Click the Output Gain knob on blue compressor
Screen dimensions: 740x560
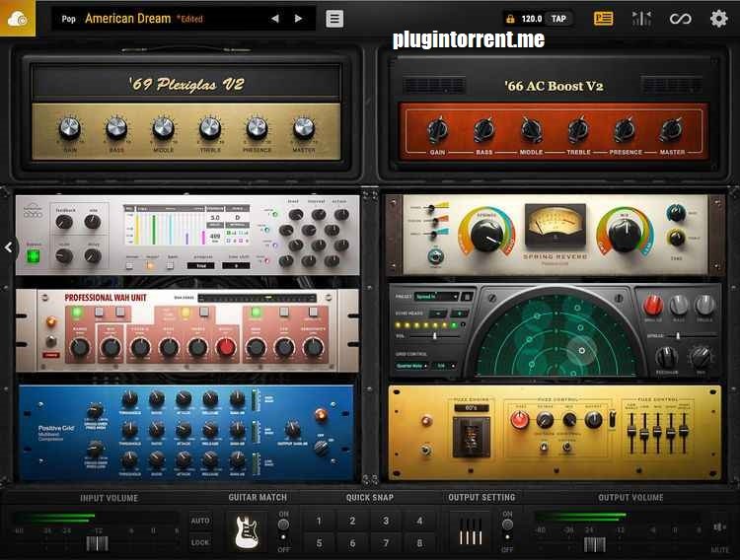pos(293,429)
